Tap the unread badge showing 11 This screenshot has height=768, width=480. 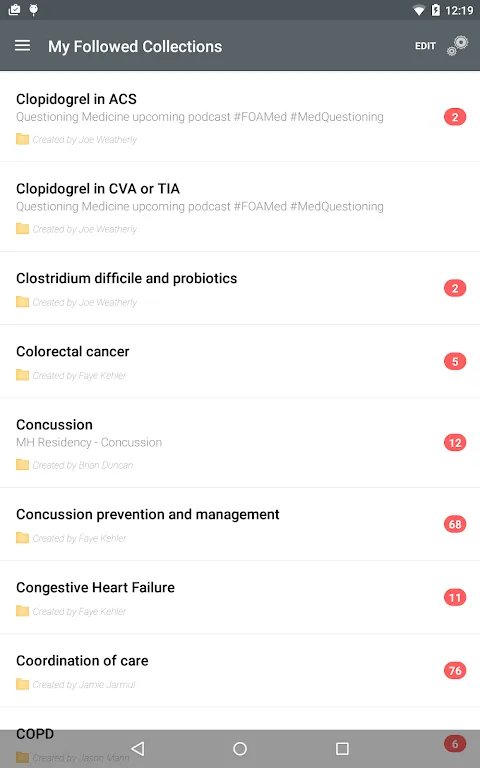point(455,598)
